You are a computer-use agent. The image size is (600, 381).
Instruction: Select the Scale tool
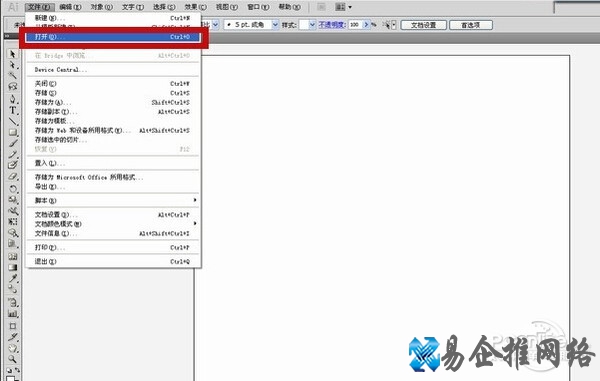point(13,200)
